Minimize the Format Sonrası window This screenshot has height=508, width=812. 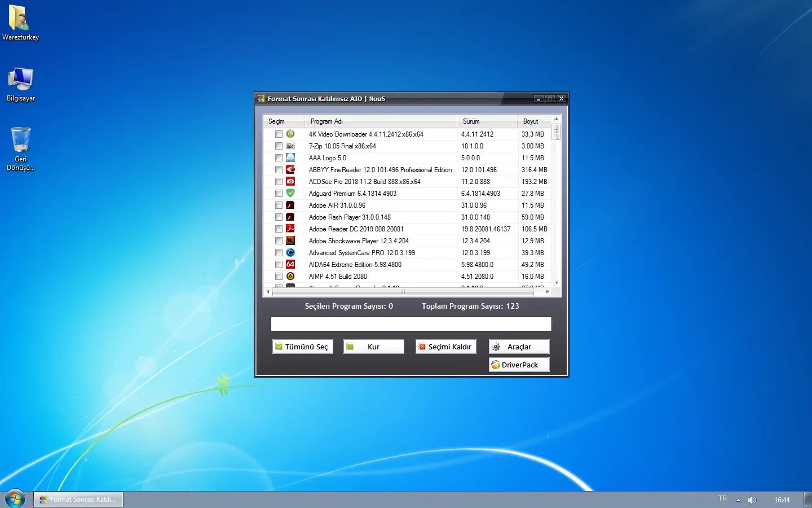click(x=539, y=98)
